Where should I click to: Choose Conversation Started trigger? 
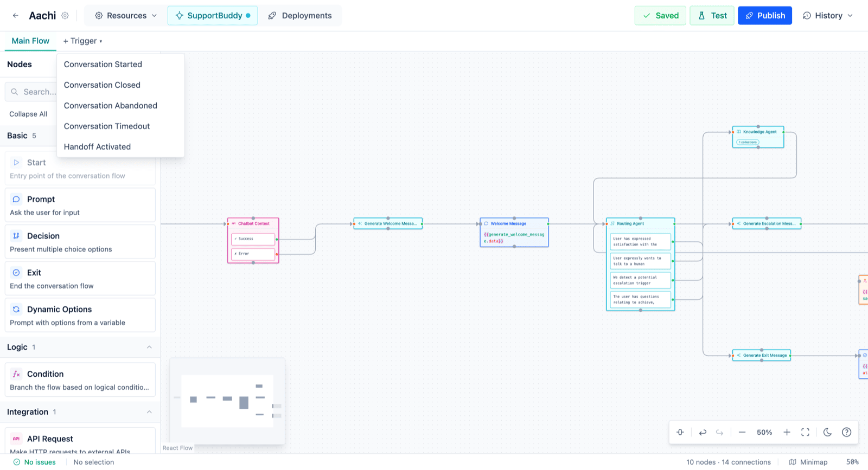(x=120, y=65)
